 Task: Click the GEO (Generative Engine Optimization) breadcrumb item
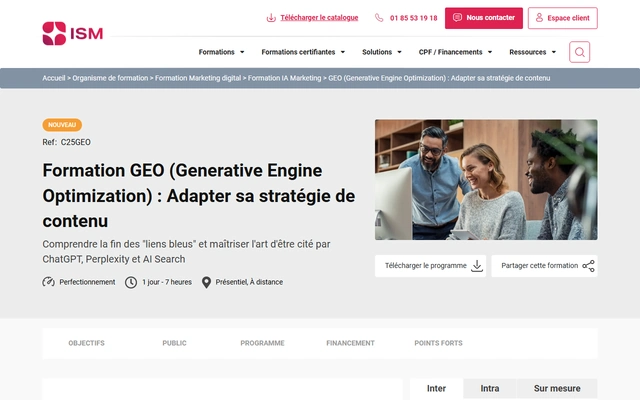439,78
